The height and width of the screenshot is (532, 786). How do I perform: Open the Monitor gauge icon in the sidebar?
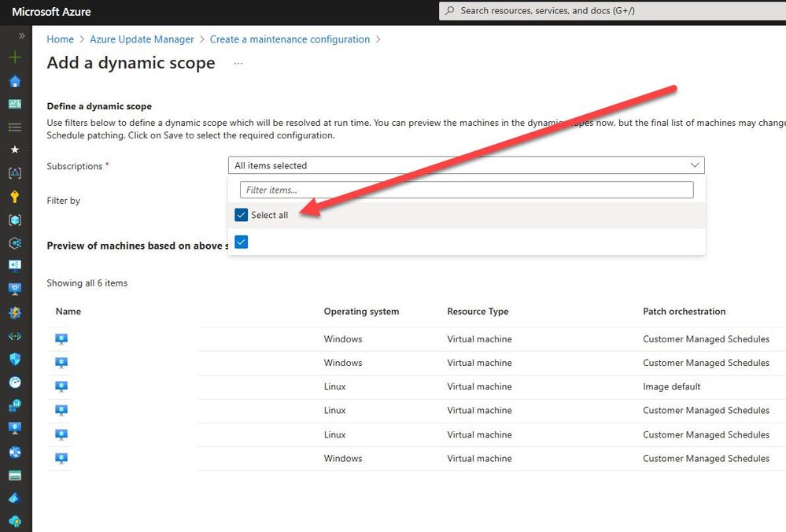point(15,382)
